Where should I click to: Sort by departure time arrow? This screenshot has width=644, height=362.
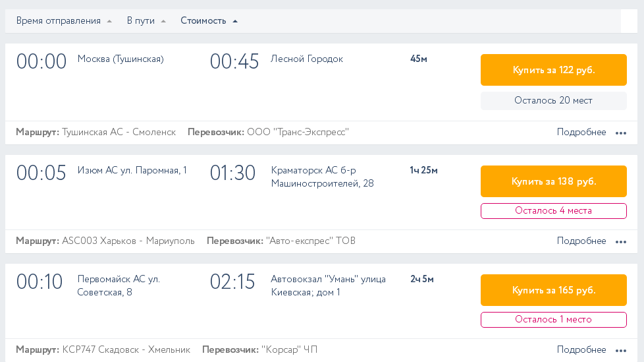(108, 21)
